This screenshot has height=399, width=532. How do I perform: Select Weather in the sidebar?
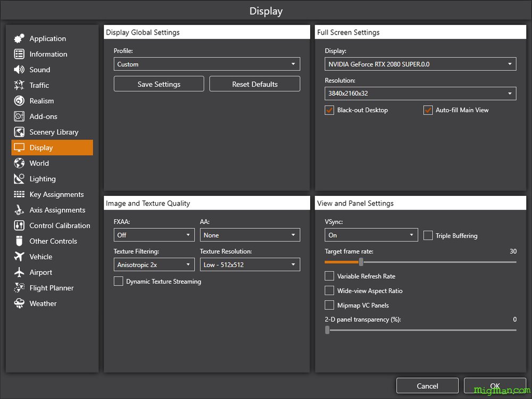52,304
